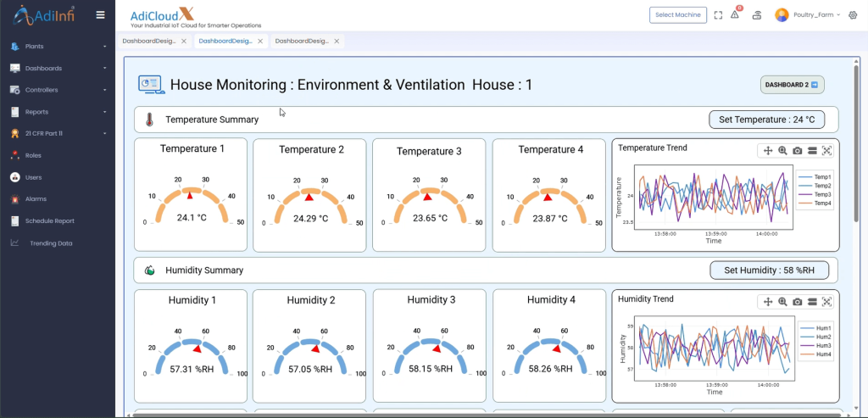The width and height of the screenshot is (868, 418).
Task: Expand the Plants menu arrow
Action: [x=104, y=47]
